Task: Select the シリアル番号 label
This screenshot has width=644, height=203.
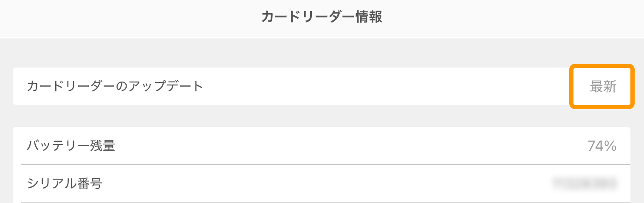Action: 65,183
